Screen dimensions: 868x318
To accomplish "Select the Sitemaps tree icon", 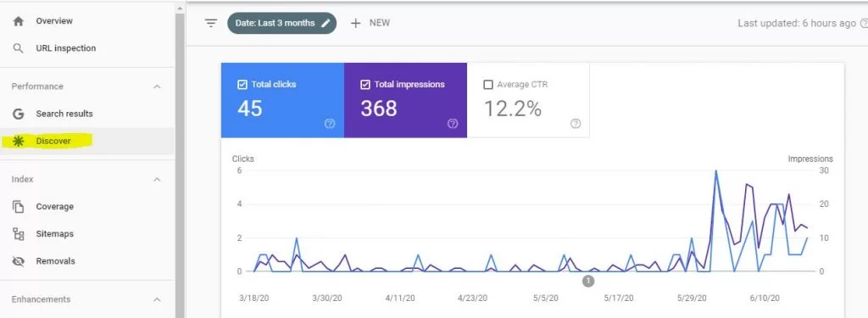I will pos(19,234).
